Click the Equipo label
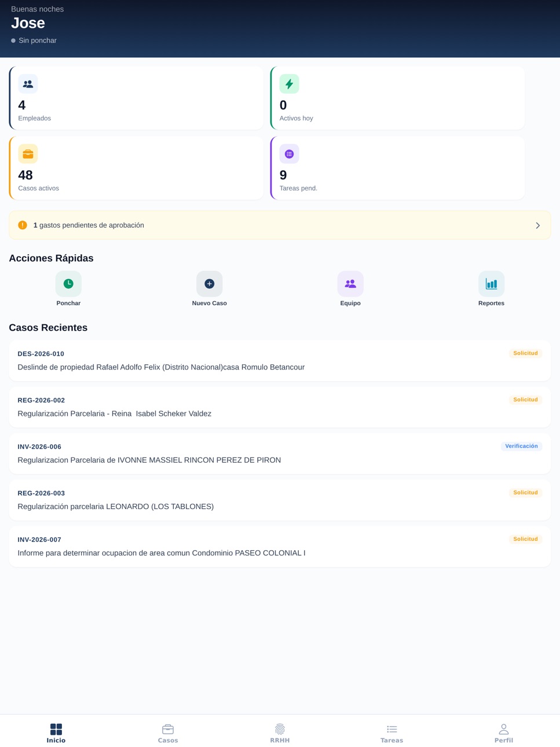Image resolution: width=560 pixels, height=747 pixels. [350, 303]
